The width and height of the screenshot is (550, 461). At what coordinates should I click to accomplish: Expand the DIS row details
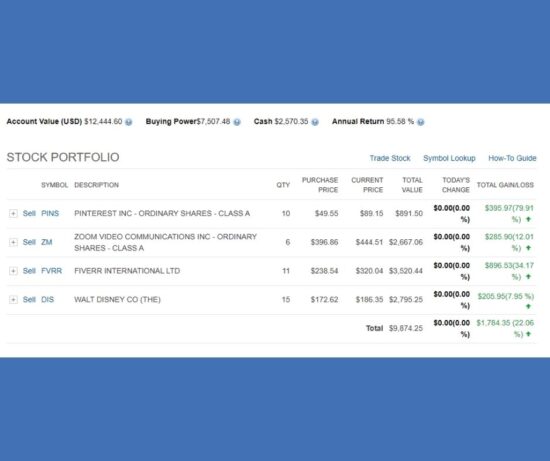(13, 300)
